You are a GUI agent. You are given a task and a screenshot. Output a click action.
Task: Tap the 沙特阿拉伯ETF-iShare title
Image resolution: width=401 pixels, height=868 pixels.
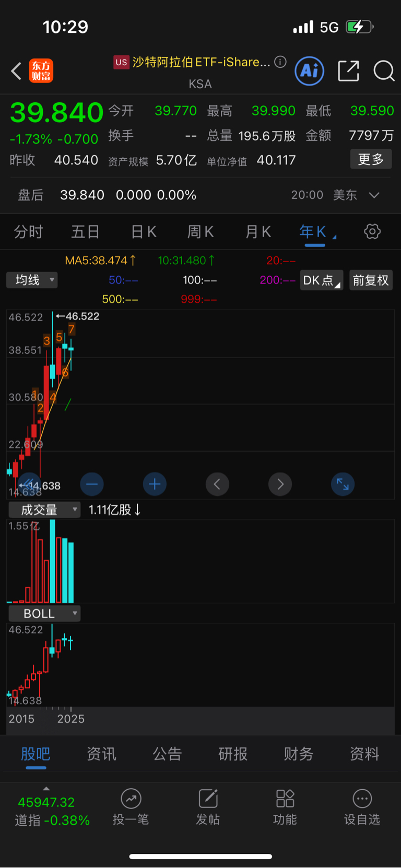pos(201,62)
